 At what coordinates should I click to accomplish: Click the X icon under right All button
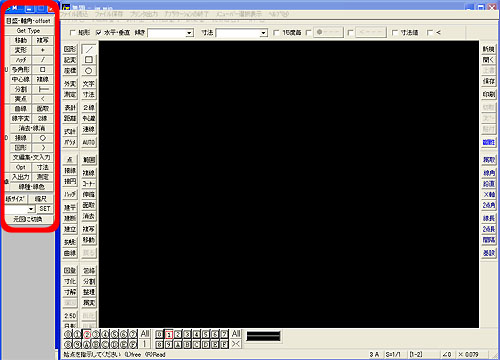[x=236, y=344]
